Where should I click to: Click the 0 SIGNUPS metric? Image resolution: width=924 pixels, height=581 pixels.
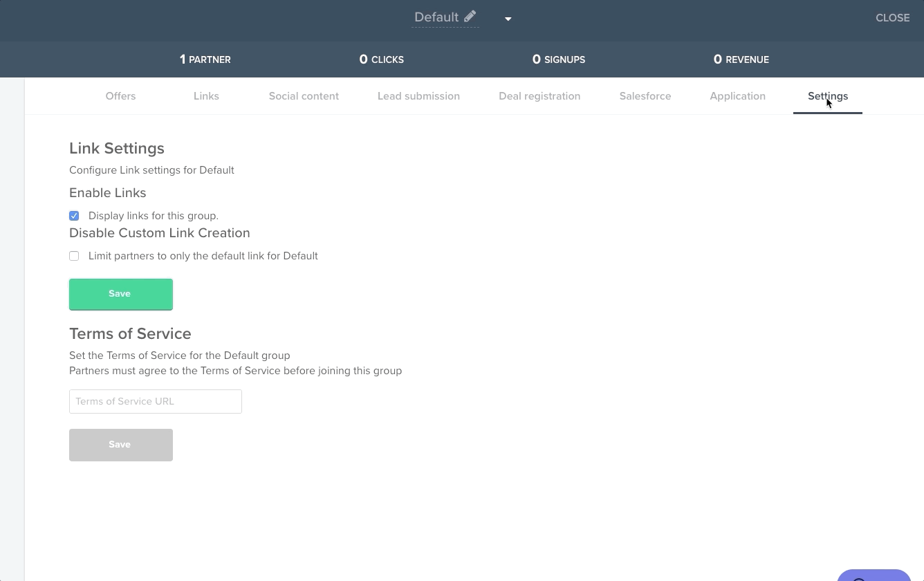[558, 59]
